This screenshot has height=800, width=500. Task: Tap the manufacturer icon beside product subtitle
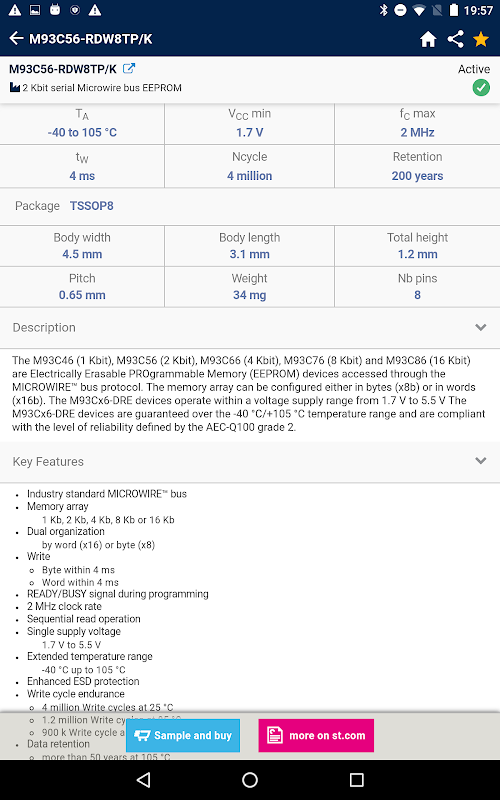(15, 88)
